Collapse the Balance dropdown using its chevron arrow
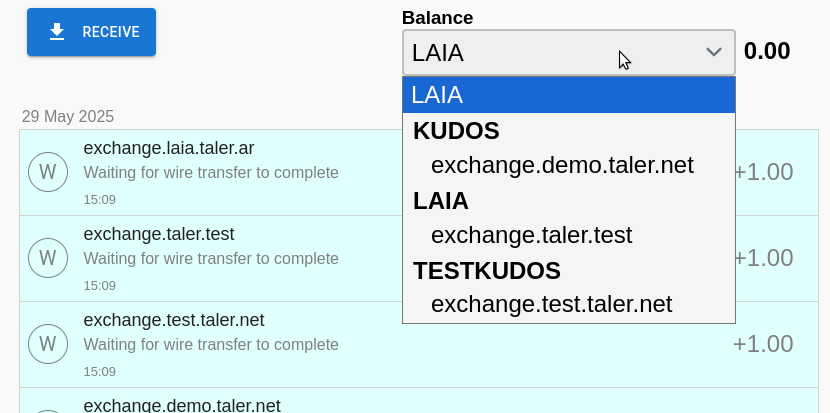 [x=713, y=52]
